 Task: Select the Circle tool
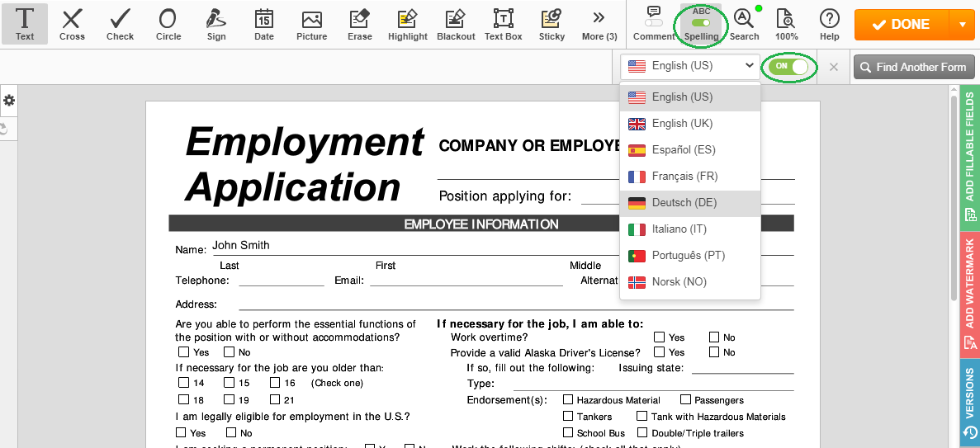[168, 25]
